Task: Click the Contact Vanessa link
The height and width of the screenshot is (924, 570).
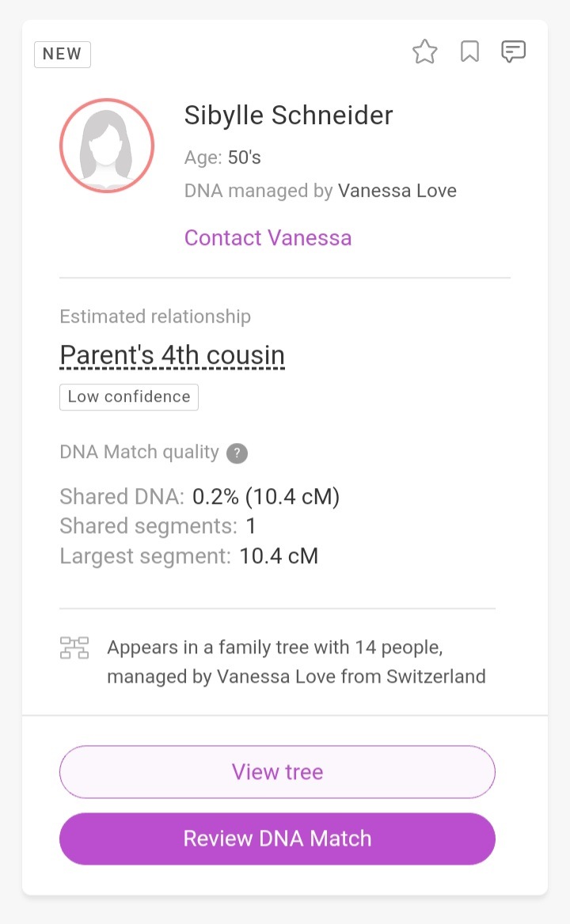Action: click(268, 238)
